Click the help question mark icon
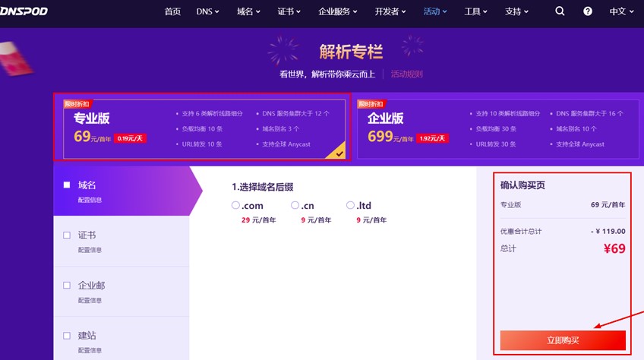 [588, 11]
